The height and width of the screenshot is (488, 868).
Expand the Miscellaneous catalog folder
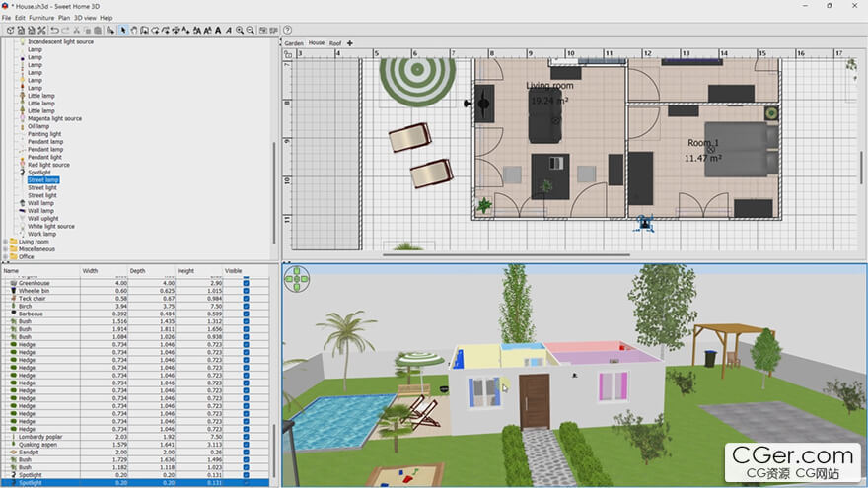click(x=6, y=249)
